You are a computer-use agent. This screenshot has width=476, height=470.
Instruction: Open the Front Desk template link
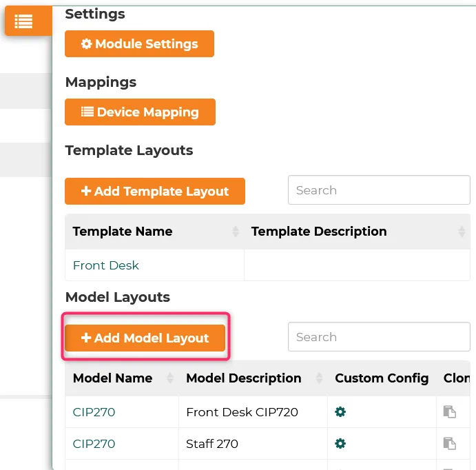pyautogui.click(x=105, y=265)
